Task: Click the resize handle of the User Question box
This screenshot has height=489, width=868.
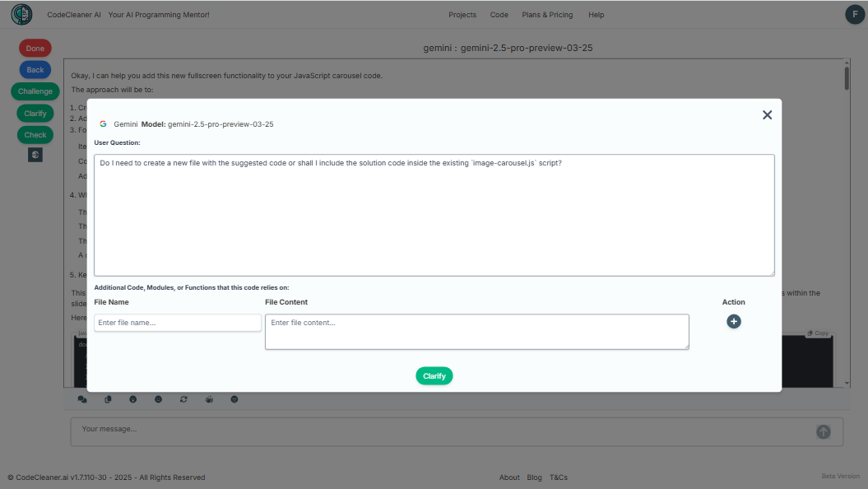Action: coord(773,273)
